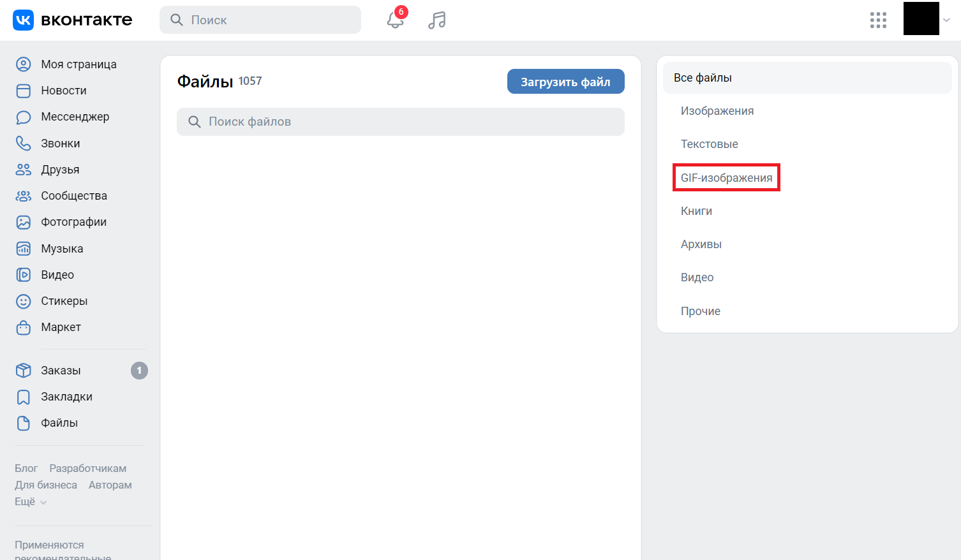Image resolution: width=961 pixels, height=560 pixels.
Task: Click the Применяются рекомендательные text
Action: coord(63,552)
